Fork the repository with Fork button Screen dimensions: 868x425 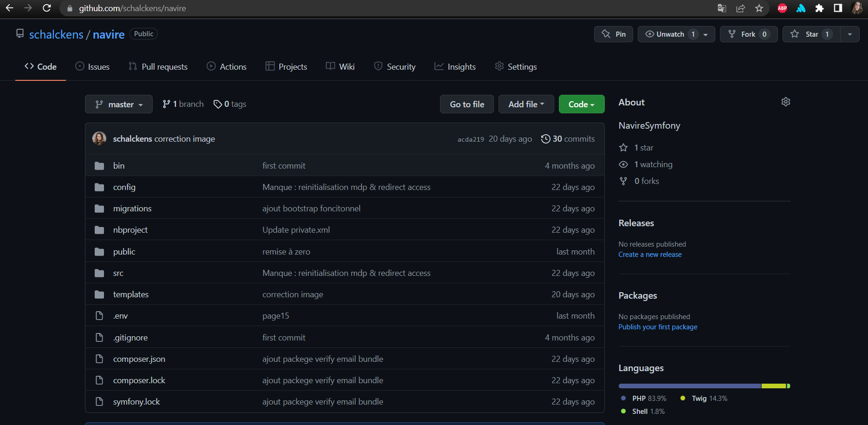pos(749,34)
